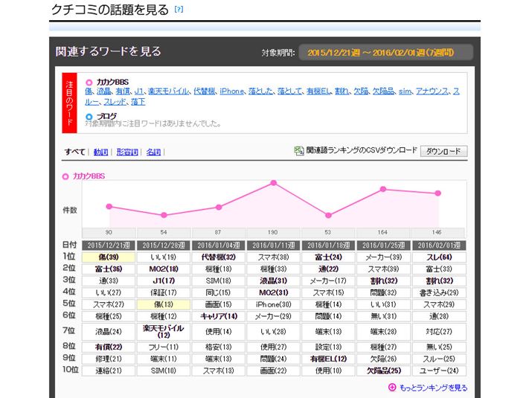Screen dimensions: 532x398
Task: Click the chart peak point with count 190
Action: point(274,183)
